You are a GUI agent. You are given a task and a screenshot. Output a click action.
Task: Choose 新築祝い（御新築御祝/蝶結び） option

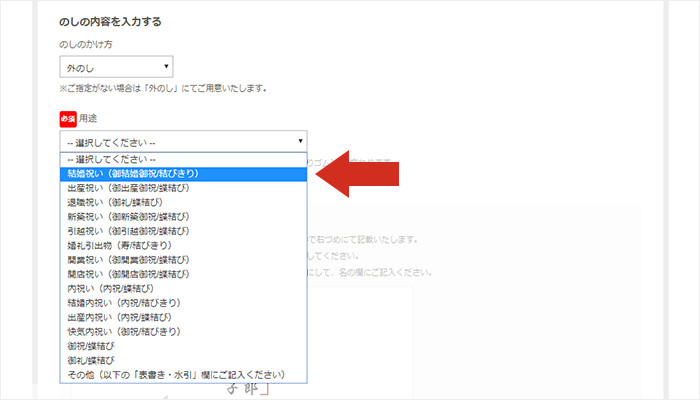coord(183,217)
